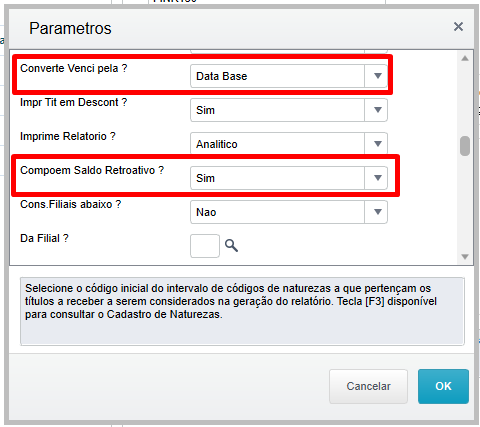Focus the Da Filial input box
The height and width of the screenshot is (427, 480).
pyautogui.click(x=205, y=246)
